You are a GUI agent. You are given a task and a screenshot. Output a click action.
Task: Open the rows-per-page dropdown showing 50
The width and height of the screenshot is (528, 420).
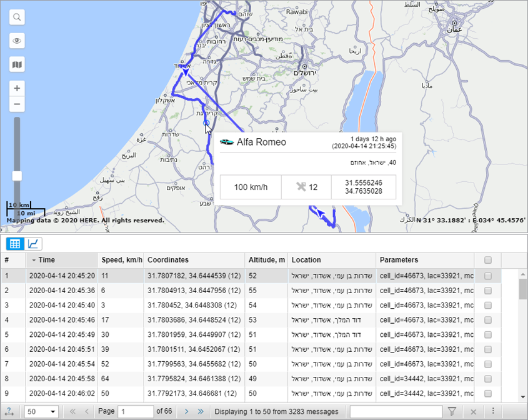(x=41, y=411)
